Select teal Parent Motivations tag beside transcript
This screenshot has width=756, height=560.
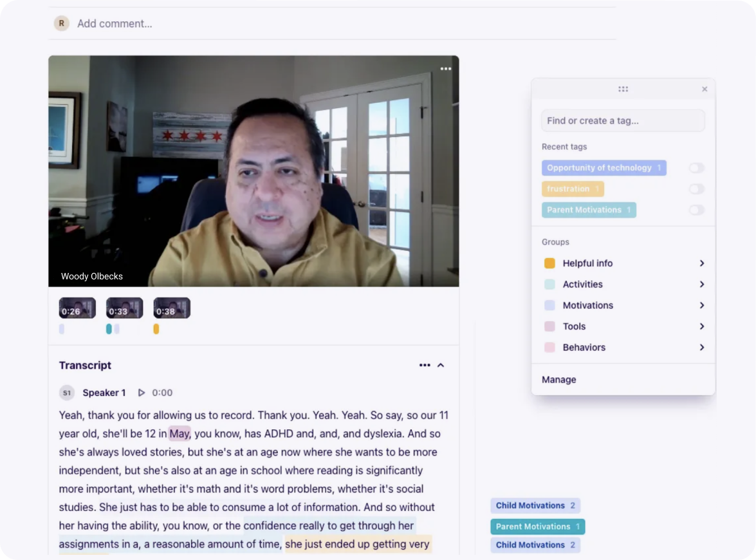538,527
